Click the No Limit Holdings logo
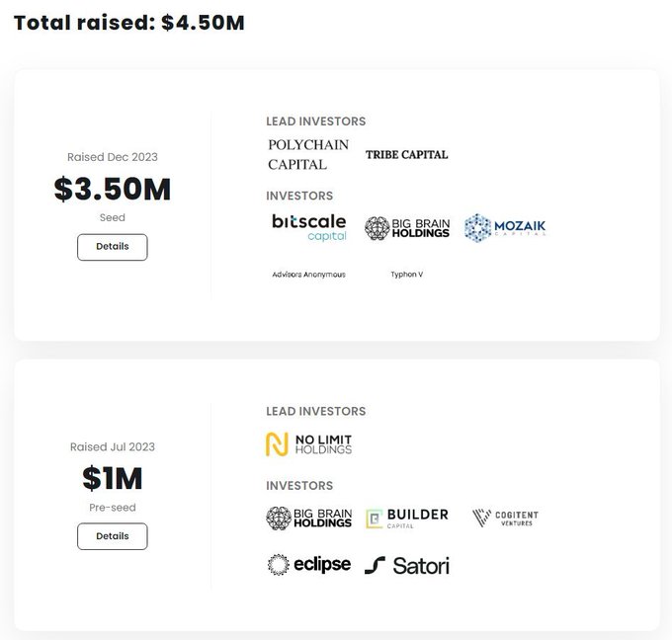 309,444
